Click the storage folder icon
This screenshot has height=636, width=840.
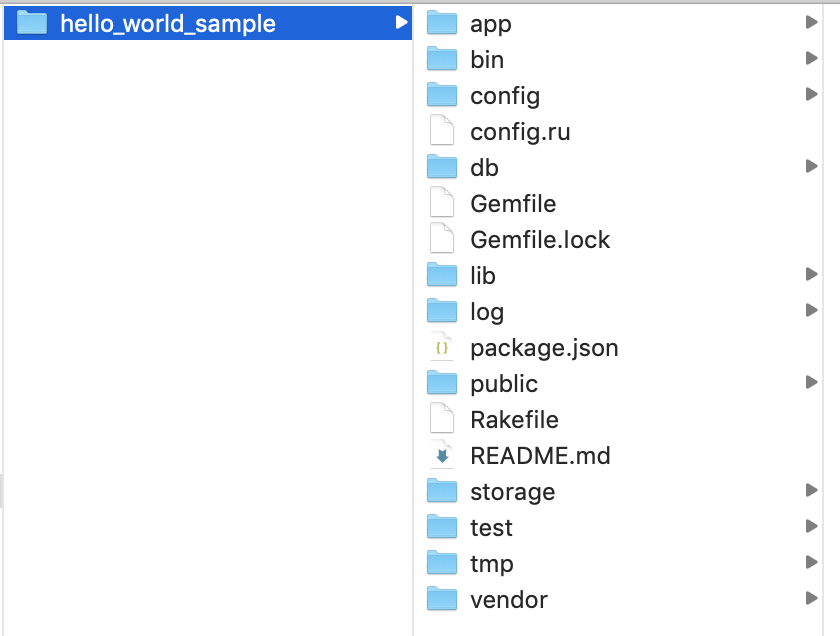(442, 491)
